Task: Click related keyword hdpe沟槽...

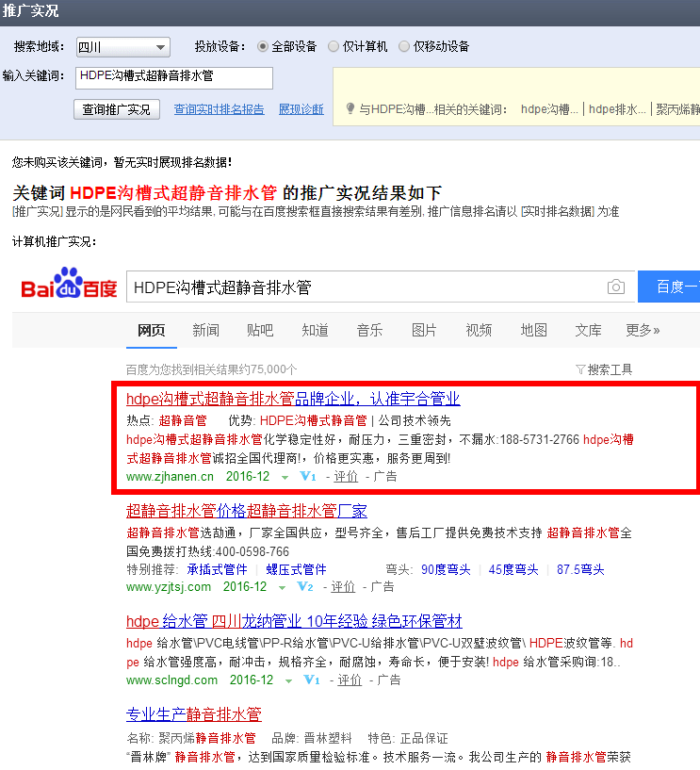Action: [x=549, y=109]
